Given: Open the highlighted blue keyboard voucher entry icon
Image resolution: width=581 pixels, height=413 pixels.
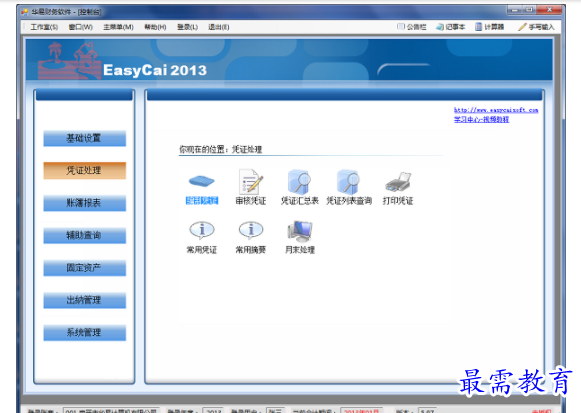Looking at the screenshot, I should (202, 181).
